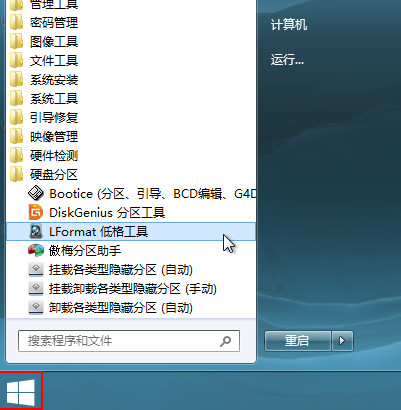Open the arrow next to 重启
Viewport: 401px width, 410px height.
[342, 341]
